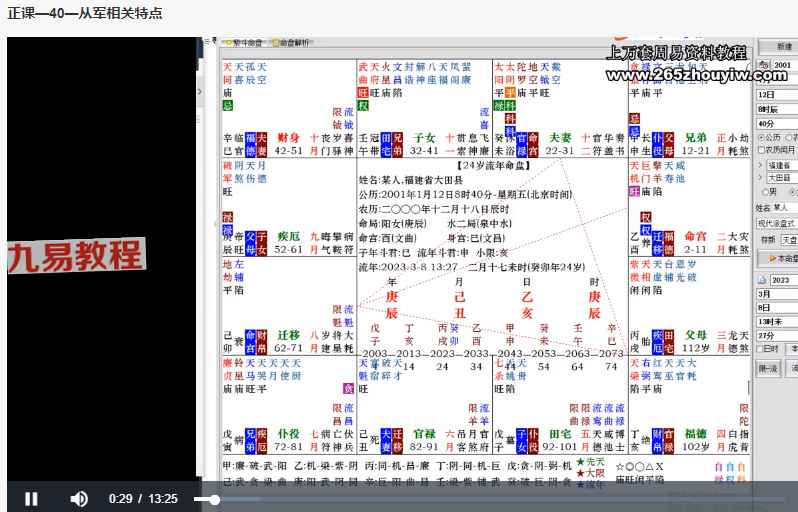The image size is (798, 512).
Task: Click the green 权 marker under 武曲
Action: (363, 103)
